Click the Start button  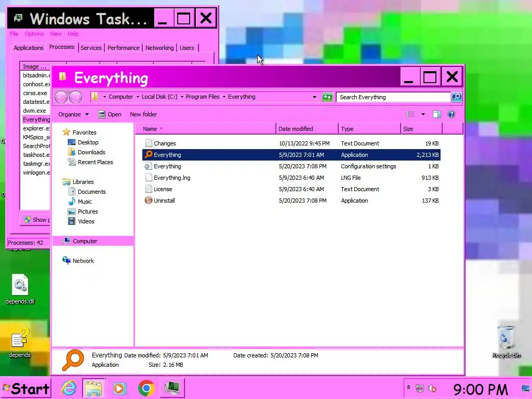tap(26, 389)
